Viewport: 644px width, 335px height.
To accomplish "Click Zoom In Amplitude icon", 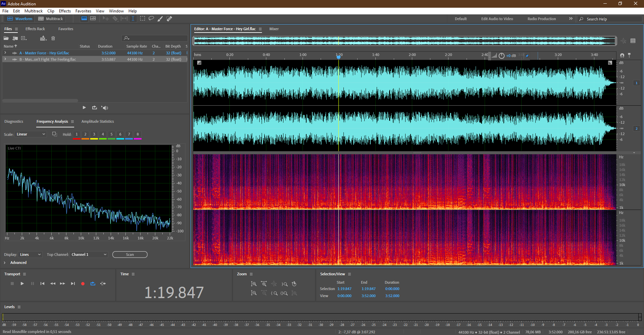I will 254,284.
